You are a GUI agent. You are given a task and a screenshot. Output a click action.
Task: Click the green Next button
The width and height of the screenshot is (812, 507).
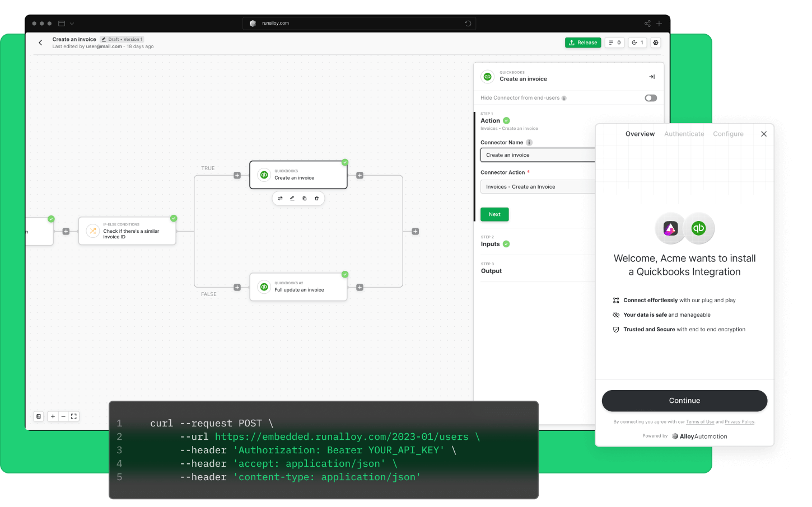(x=494, y=214)
